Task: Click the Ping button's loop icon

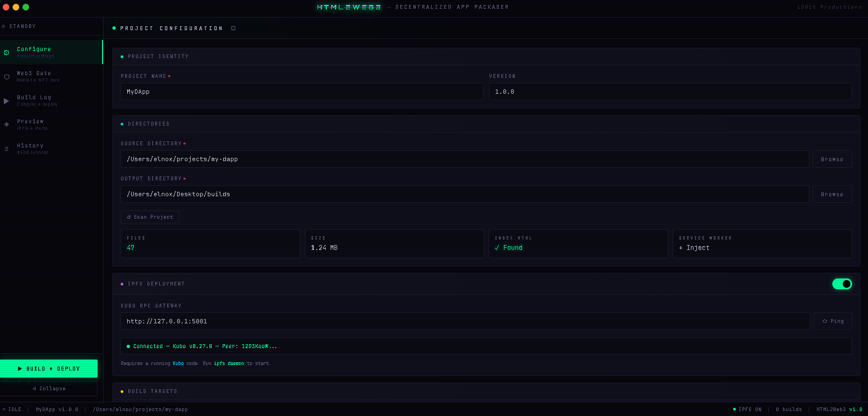Action: (825, 321)
